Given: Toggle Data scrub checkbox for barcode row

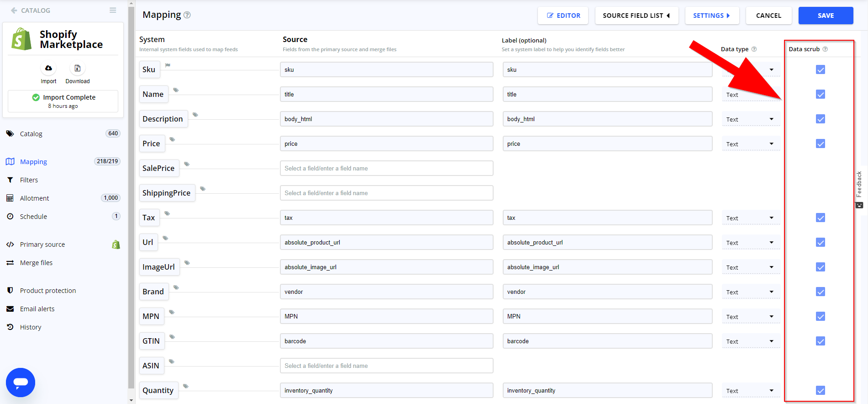Looking at the screenshot, I should 821,341.
